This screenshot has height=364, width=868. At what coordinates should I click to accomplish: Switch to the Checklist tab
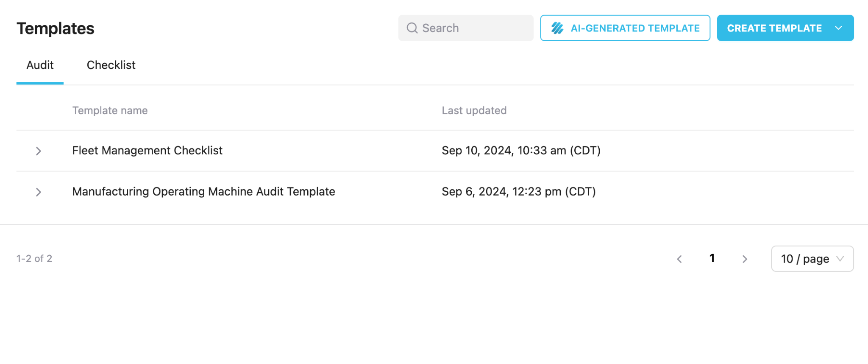tap(111, 65)
